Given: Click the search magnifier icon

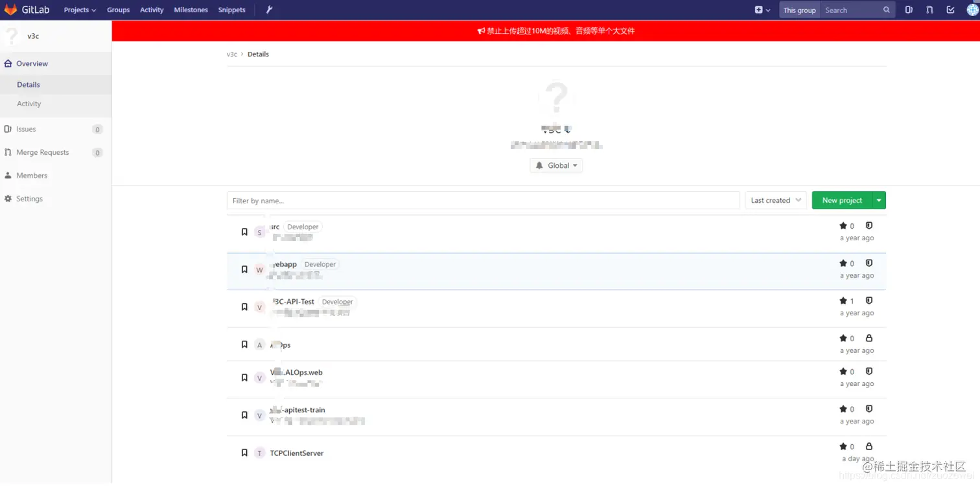Looking at the screenshot, I should pyautogui.click(x=887, y=10).
